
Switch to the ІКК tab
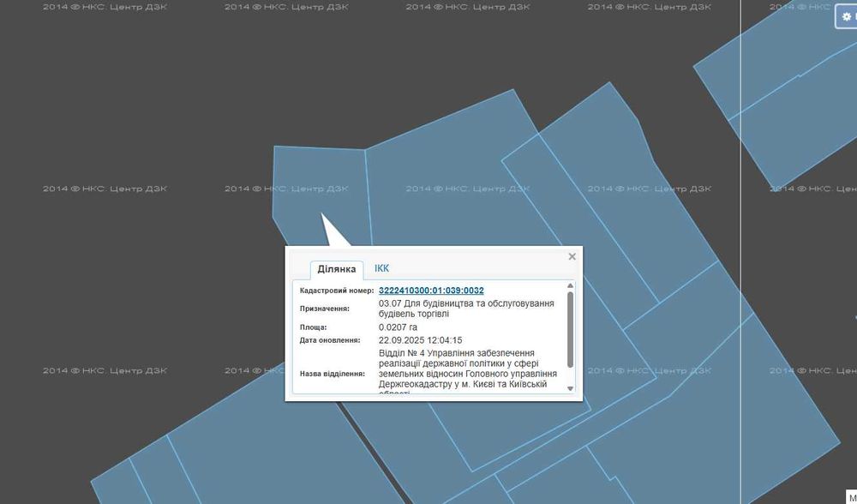pos(381,268)
